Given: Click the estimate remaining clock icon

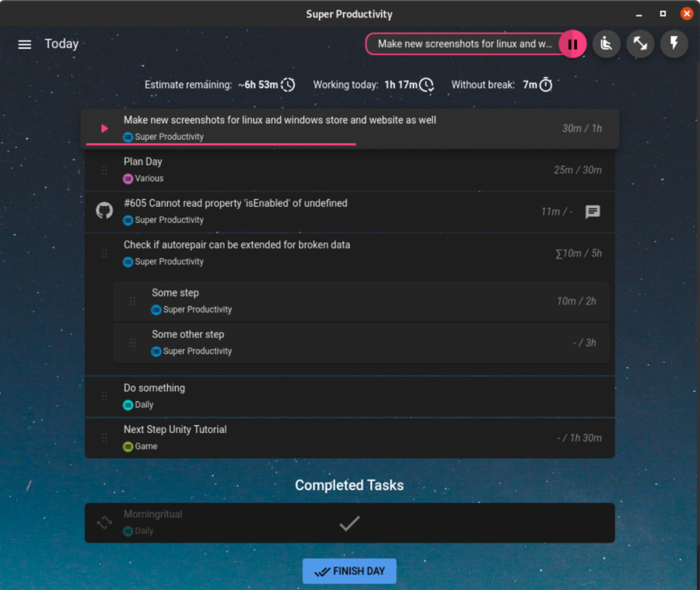Looking at the screenshot, I should point(288,84).
